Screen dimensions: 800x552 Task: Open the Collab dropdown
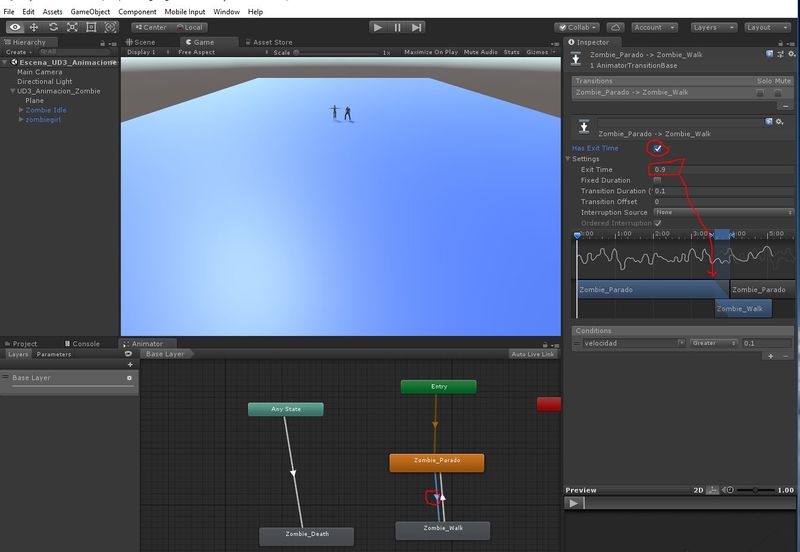coord(578,28)
